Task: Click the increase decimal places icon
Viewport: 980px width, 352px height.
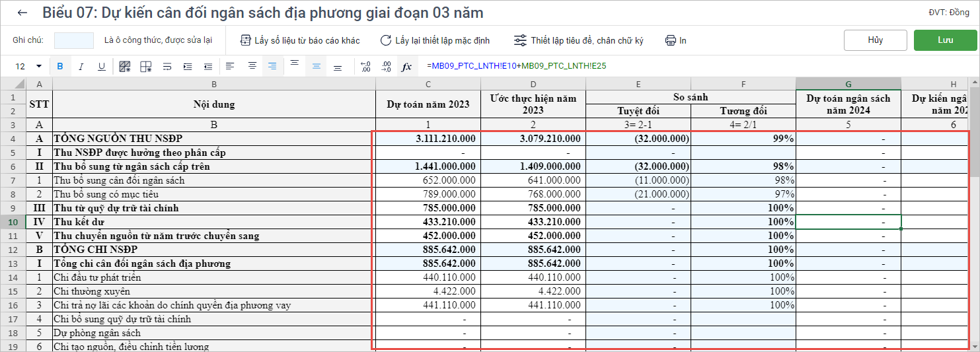Action: (x=366, y=67)
